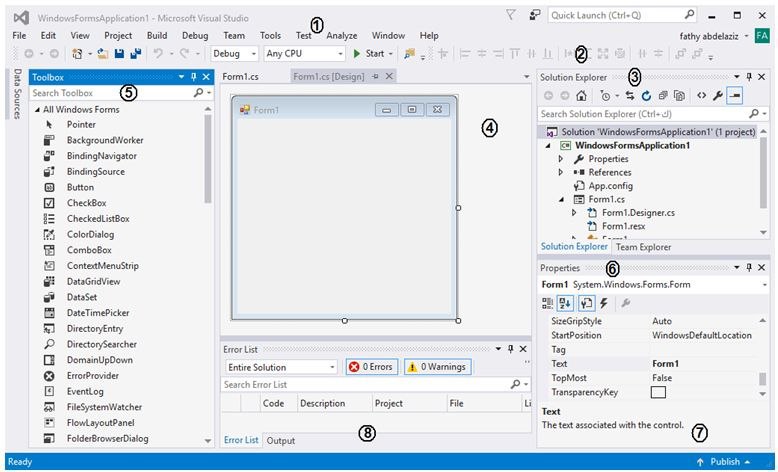Click Sync with Active Document icon
Screen dimensions: 778x472
coord(630,96)
